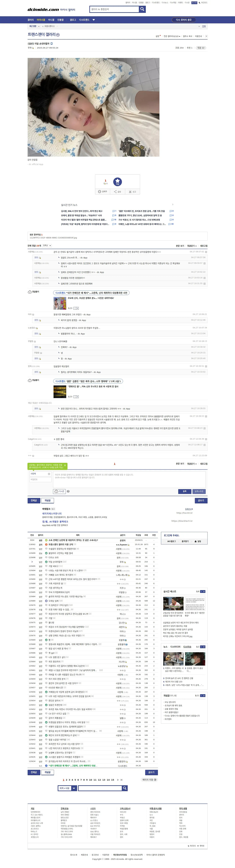Screen dimensions: 235x868
Task: Click the 로그인해 주세요 login box
Action: tap(172, 535)
